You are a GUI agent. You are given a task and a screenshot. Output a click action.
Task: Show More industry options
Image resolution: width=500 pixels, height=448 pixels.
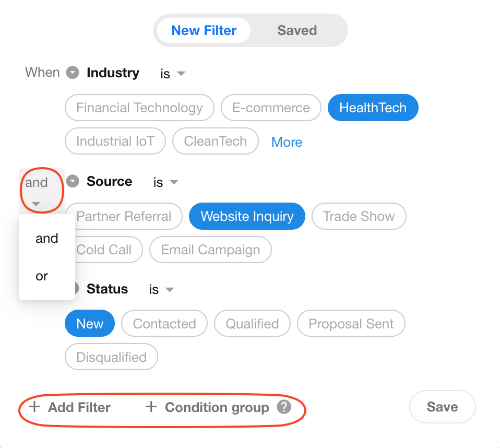click(x=287, y=142)
